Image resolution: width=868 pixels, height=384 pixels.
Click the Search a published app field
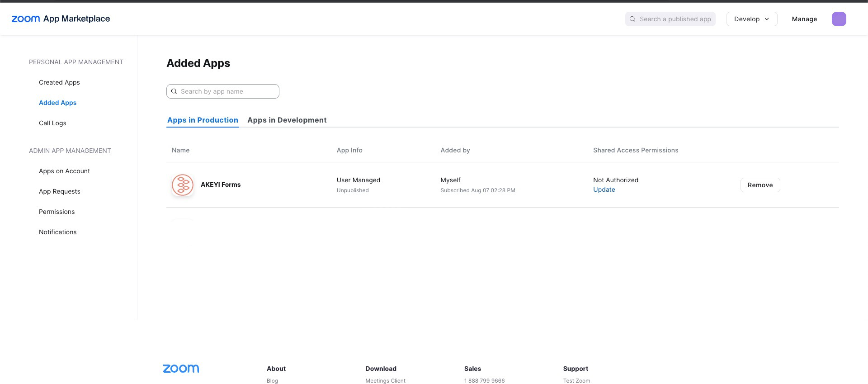tap(675, 19)
